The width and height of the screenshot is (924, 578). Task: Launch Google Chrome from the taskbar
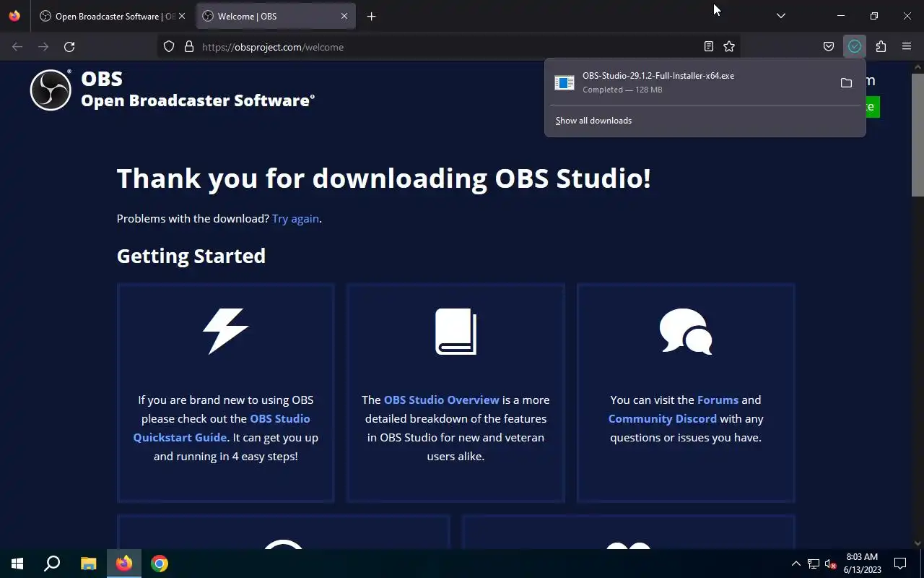pos(160,564)
